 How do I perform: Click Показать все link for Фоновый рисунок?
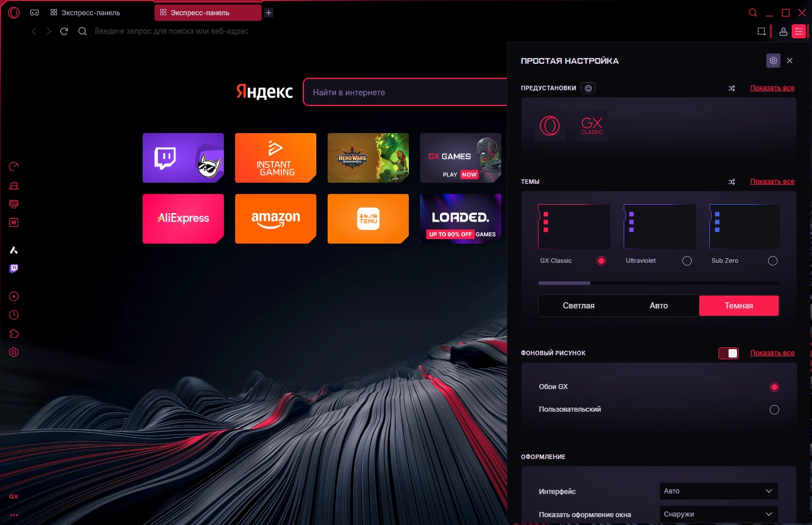[x=772, y=353]
